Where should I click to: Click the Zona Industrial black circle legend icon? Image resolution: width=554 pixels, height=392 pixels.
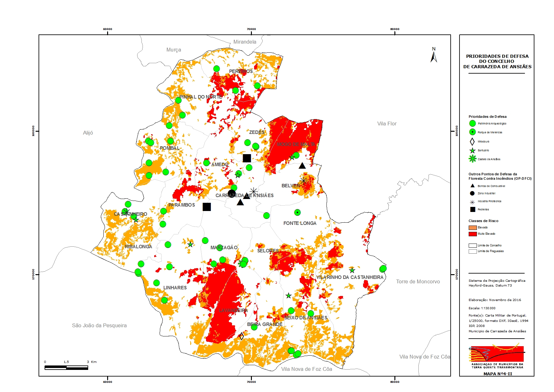click(472, 193)
